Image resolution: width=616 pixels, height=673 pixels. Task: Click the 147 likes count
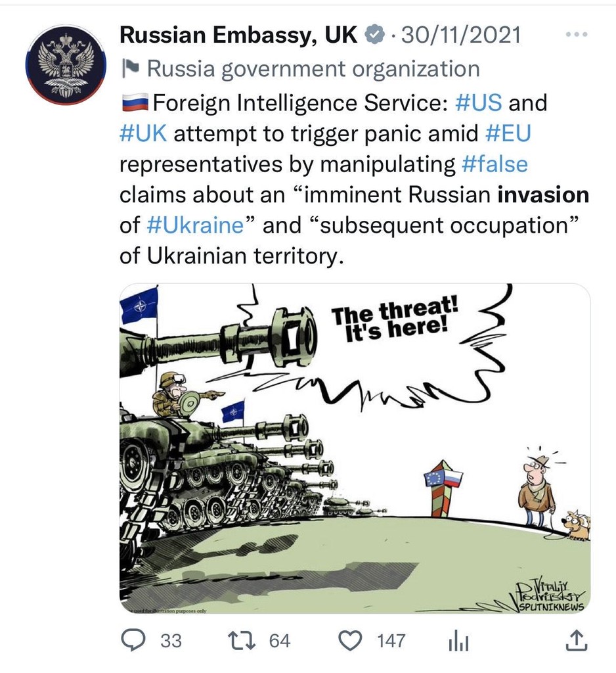(x=391, y=641)
